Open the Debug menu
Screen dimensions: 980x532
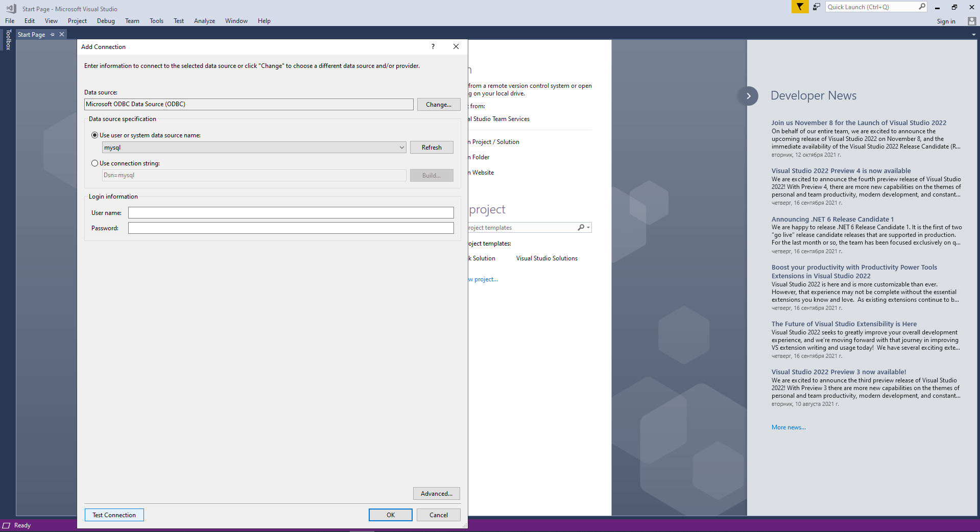(x=105, y=20)
